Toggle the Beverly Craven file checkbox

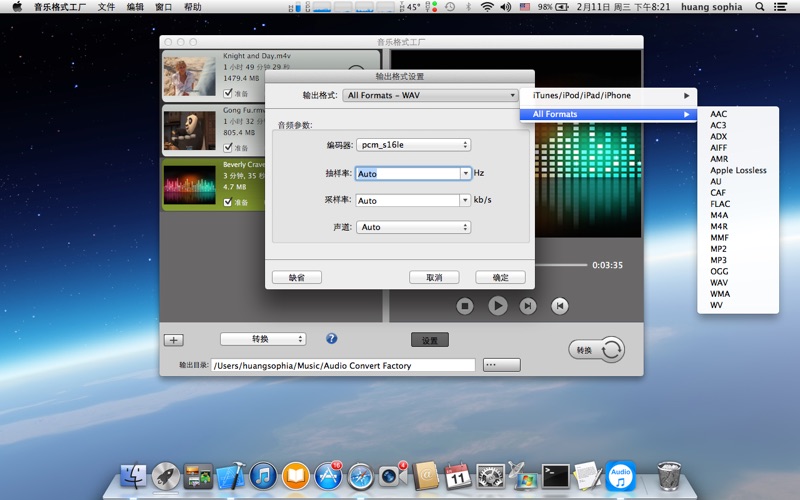click(x=228, y=202)
